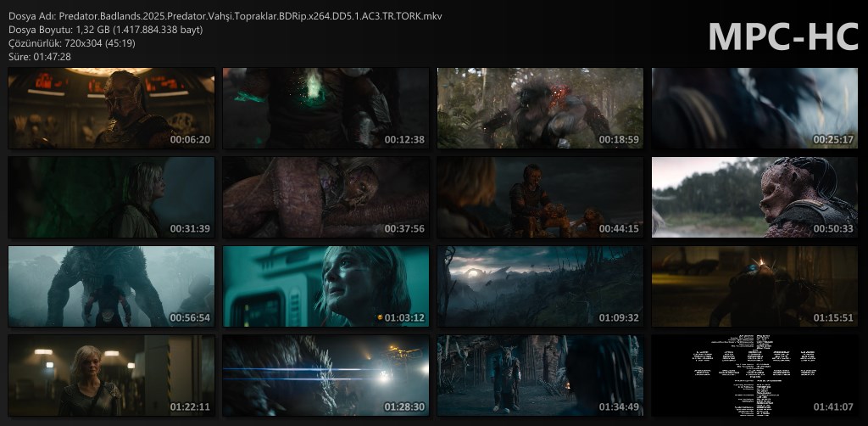Viewport: 868px width, 426px height.
Task: Open the 01:34:49 frame thumbnail
Action: [540, 375]
